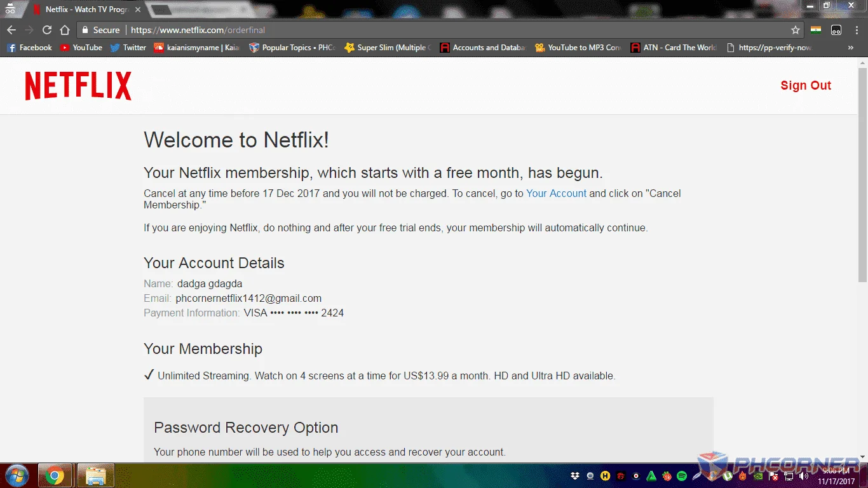Open the Action Center flag icon
Image resolution: width=868 pixels, height=488 pixels.
(x=773, y=476)
